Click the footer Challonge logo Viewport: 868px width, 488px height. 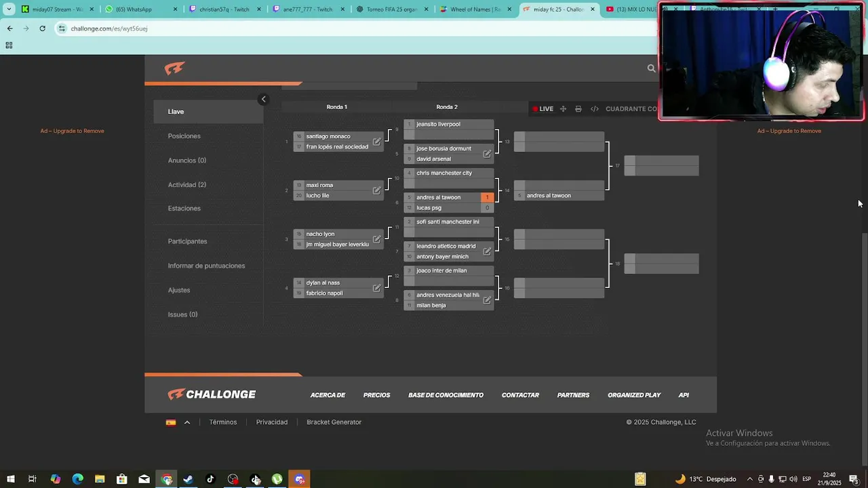click(212, 394)
